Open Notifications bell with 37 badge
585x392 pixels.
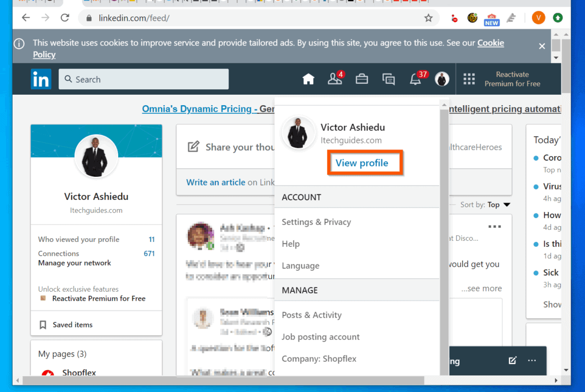click(x=417, y=78)
